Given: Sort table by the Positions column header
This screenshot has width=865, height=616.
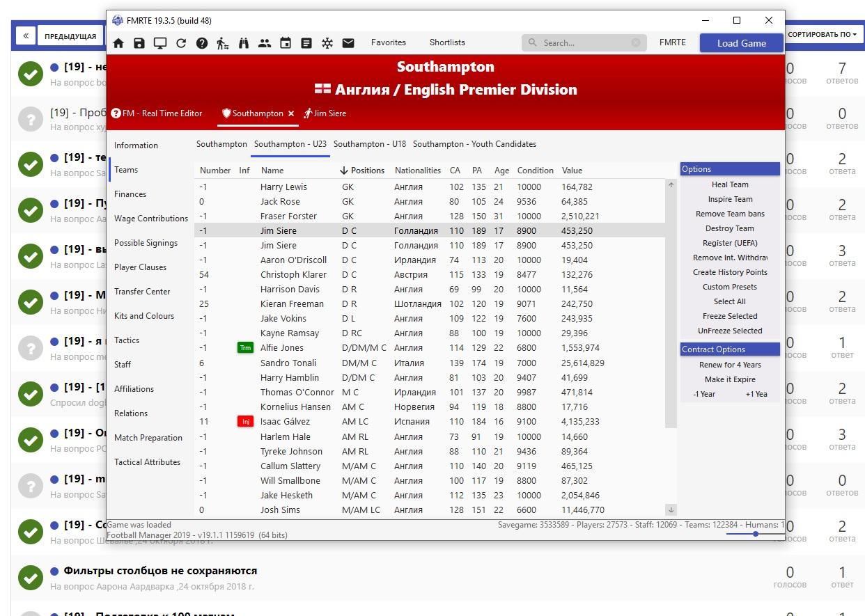Looking at the screenshot, I should (367, 171).
